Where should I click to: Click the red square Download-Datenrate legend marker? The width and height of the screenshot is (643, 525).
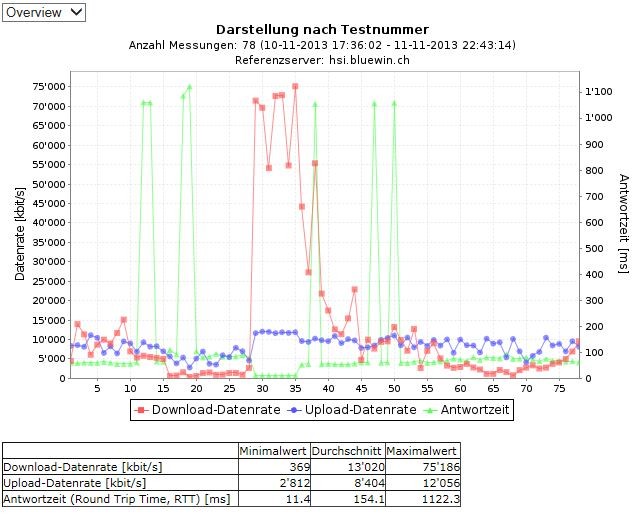click(142, 410)
